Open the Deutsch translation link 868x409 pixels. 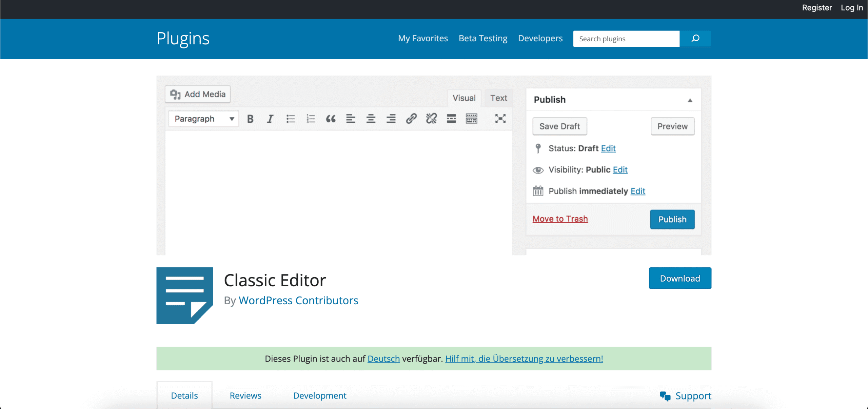pos(383,359)
